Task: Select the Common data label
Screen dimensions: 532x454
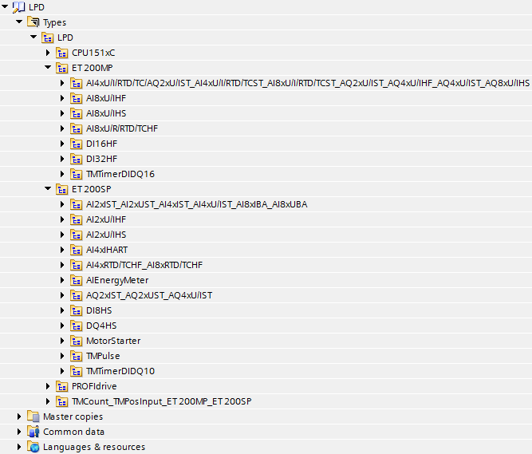Action: (74, 432)
